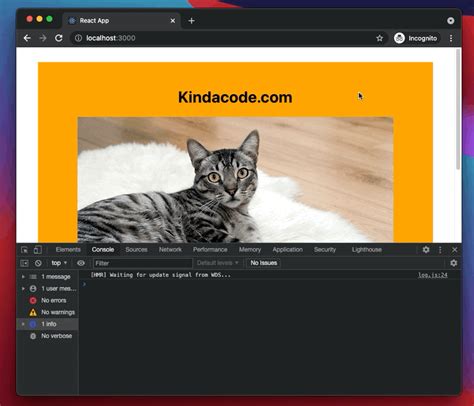Open the Application panel
The image size is (474, 406).
click(x=287, y=250)
